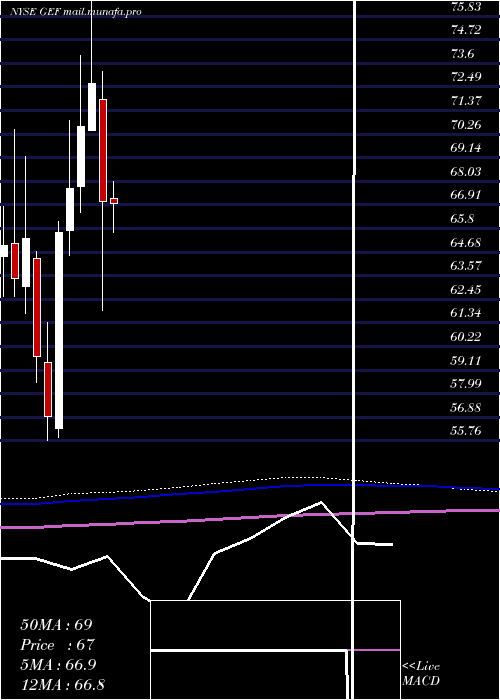
Task: Click the 'NYSE GEF mail.munafa.pro' chart title
Action: (75, 12)
